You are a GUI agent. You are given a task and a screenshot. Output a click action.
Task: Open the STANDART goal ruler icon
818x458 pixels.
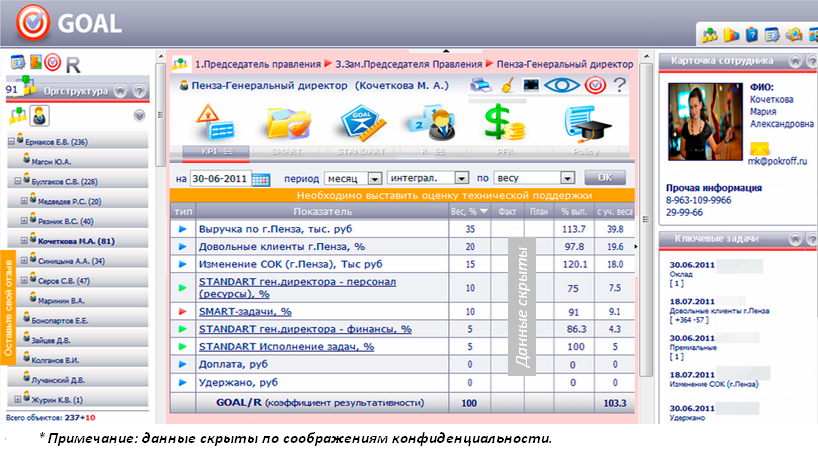click(363, 123)
